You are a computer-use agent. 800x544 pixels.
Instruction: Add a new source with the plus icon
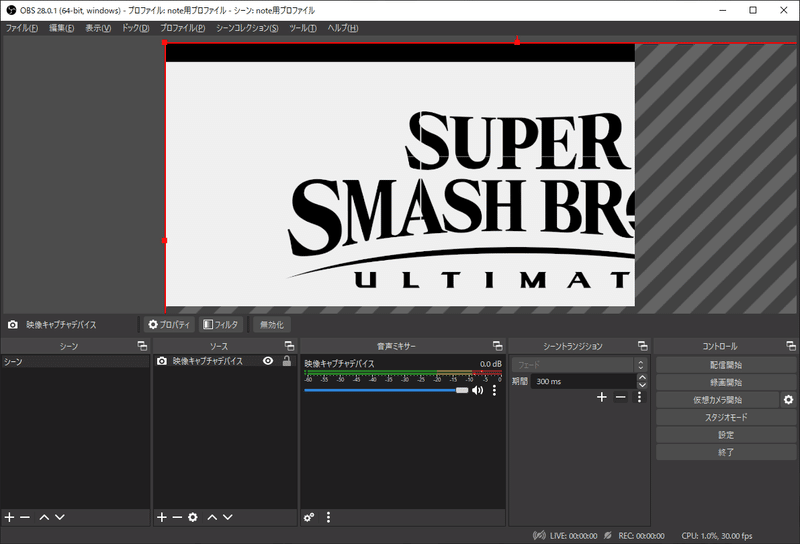pyautogui.click(x=162, y=517)
